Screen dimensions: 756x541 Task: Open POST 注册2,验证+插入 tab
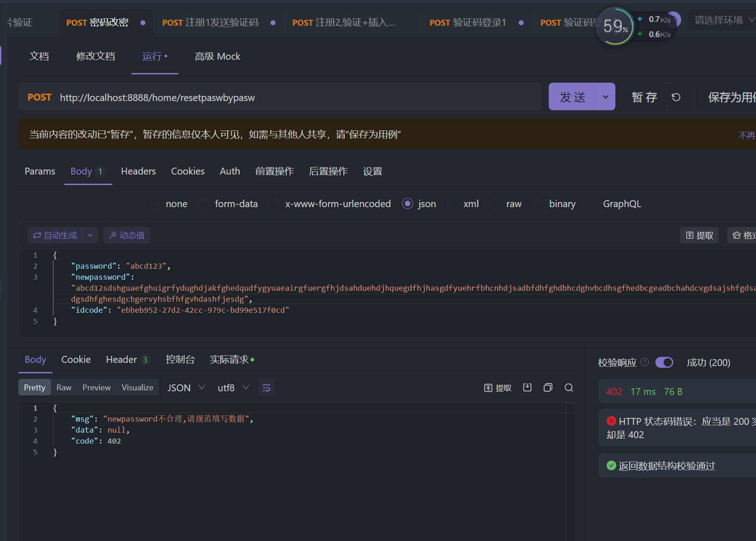(343, 23)
